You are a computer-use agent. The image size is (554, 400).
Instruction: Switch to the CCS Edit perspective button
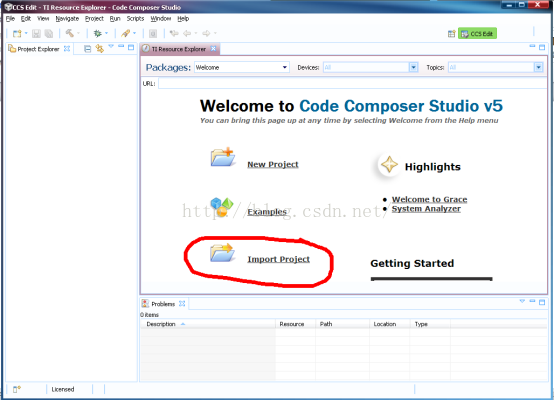point(477,34)
